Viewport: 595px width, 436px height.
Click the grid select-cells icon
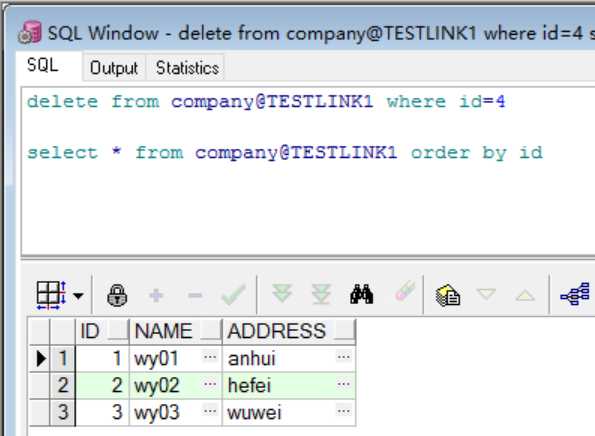pos(51,295)
